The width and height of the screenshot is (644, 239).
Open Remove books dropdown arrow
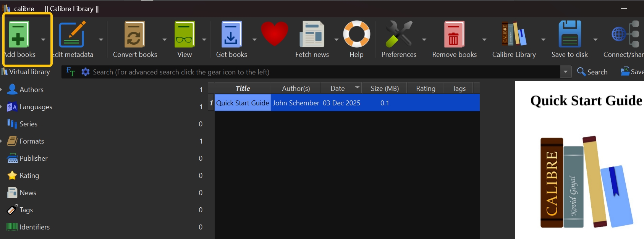tap(484, 39)
